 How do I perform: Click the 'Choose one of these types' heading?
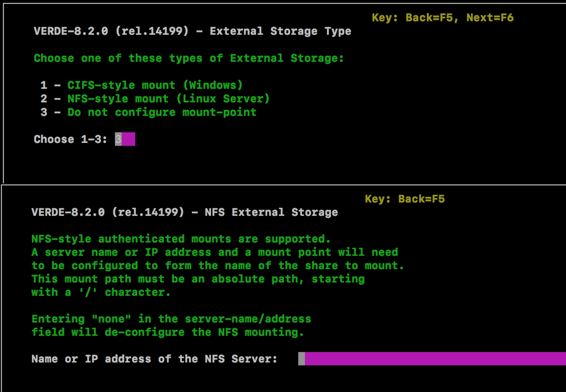pyautogui.click(x=188, y=58)
